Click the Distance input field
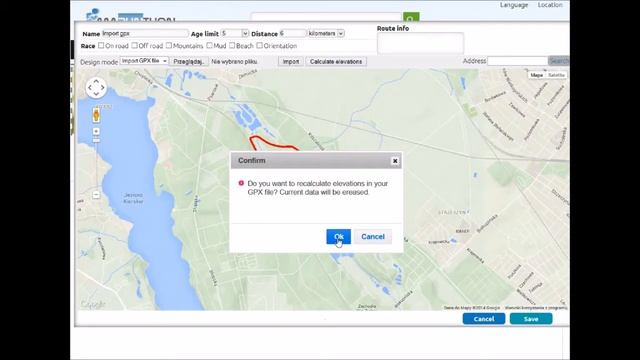 click(293, 33)
